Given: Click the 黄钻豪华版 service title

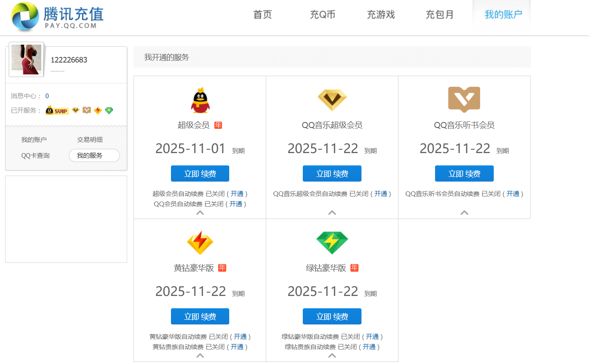Looking at the screenshot, I should (194, 268).
